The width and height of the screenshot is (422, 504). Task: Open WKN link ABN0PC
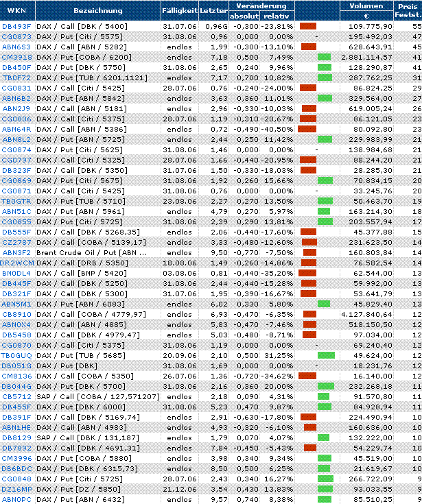[x=16, y=499]
